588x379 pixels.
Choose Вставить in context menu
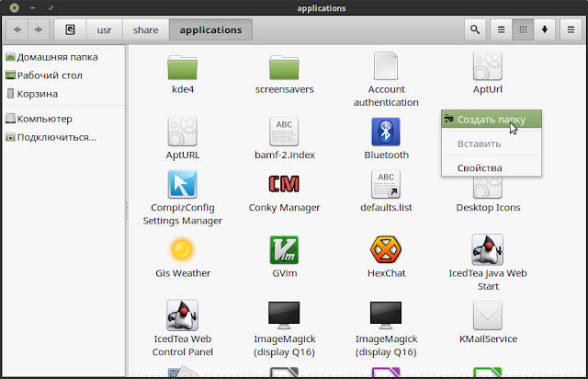[492, 144]
